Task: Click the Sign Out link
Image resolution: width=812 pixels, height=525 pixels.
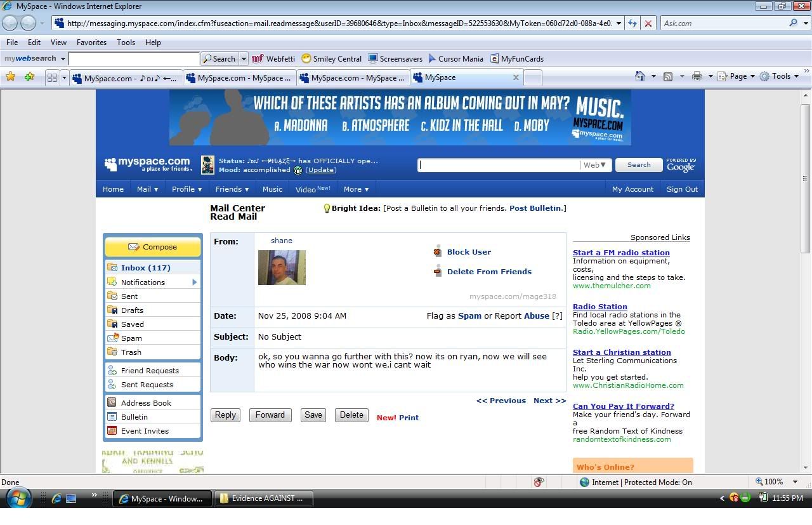Action: (x=682, y=189)
